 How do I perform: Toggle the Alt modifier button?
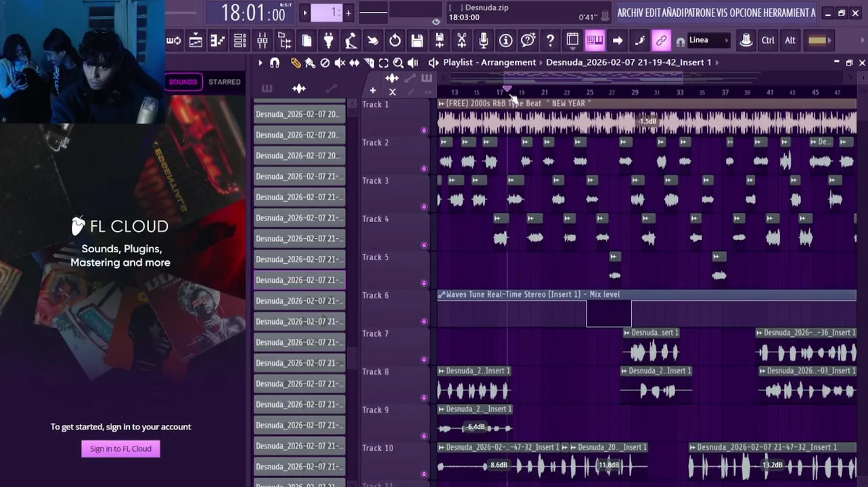click(790, 41)
